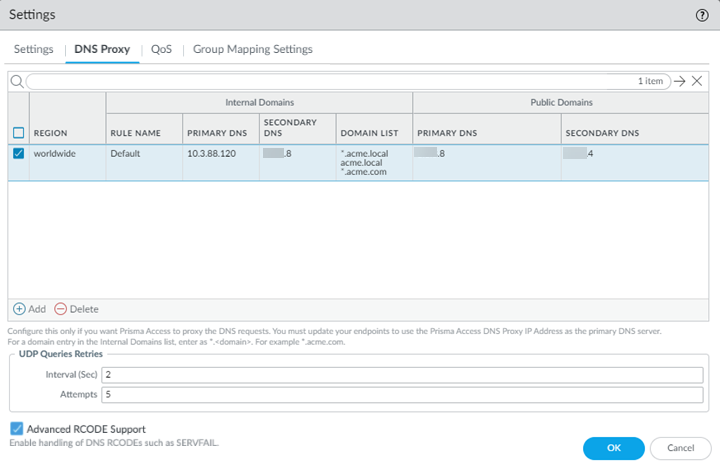
Task: Click the search magnifier icon
Action: tap(16, 81)
